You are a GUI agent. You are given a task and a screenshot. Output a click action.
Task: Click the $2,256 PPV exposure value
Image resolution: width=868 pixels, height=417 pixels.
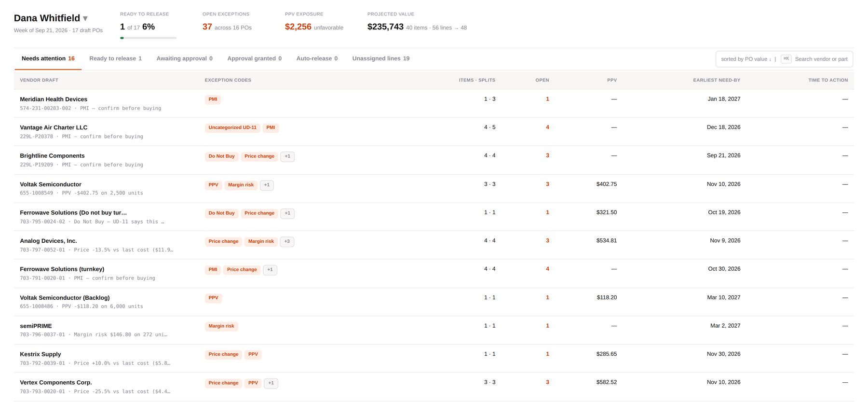(298, 27)
